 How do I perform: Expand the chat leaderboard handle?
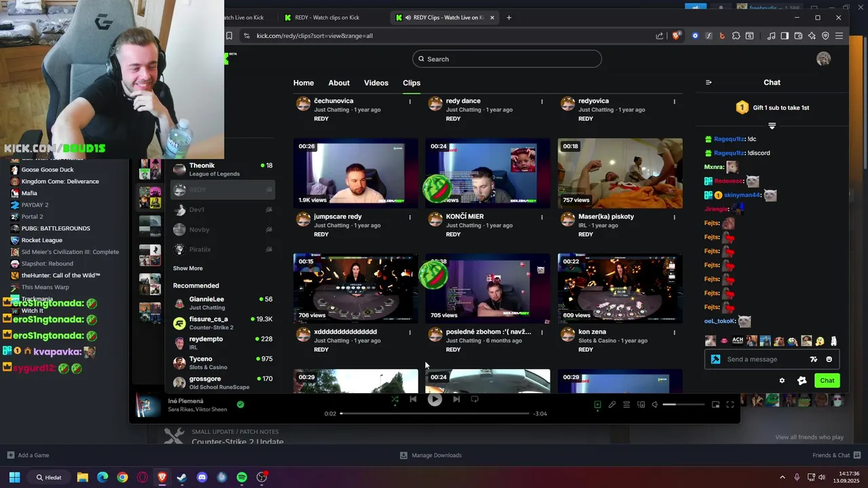click(772, 126)
